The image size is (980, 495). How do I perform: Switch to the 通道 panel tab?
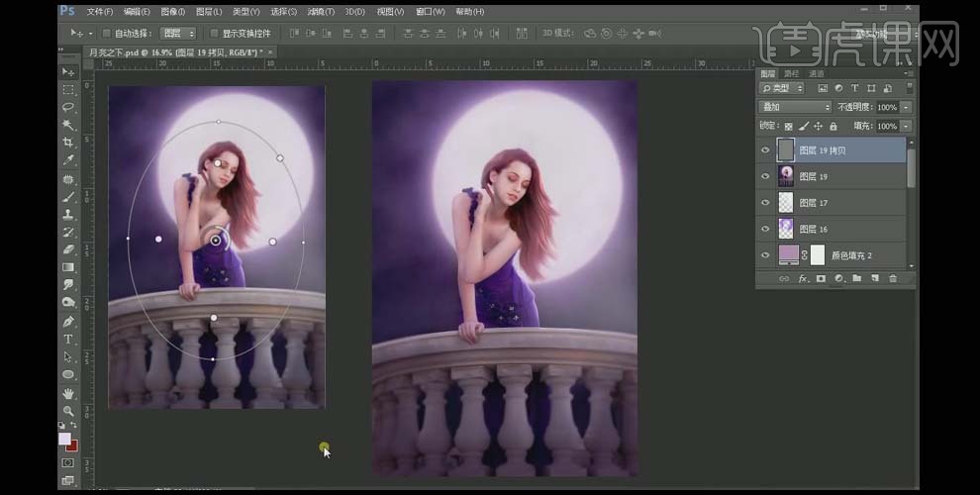pos(816,73)
